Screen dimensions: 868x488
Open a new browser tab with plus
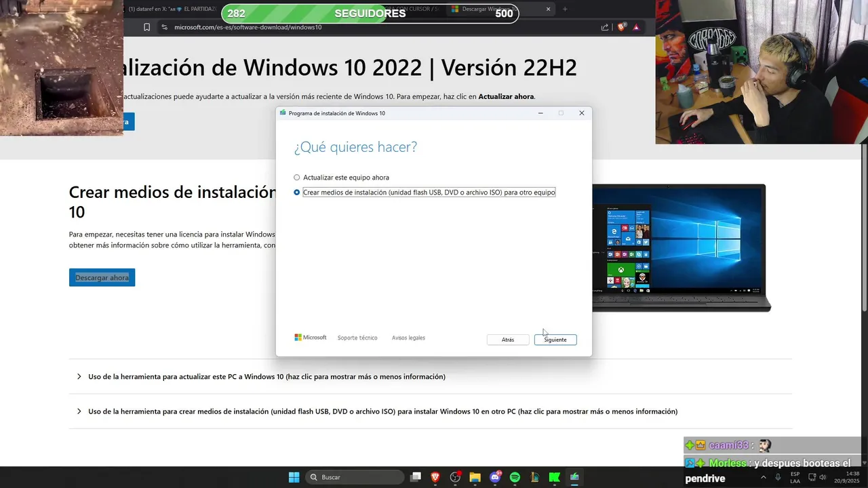565,9
